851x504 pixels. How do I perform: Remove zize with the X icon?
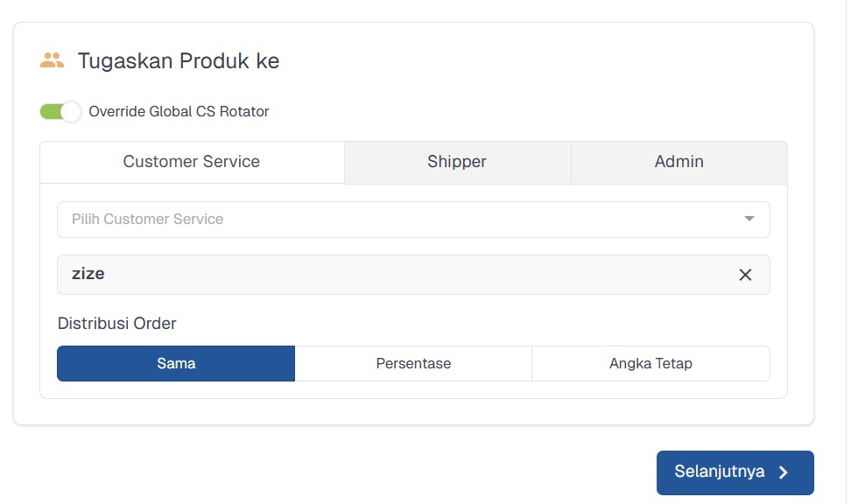pos(745,275)
